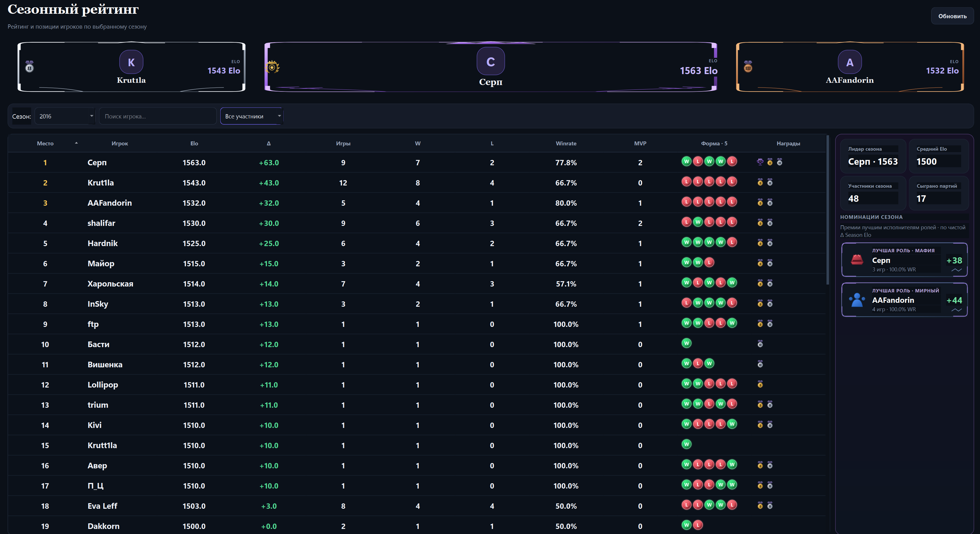Sort table by the MVP column header

click(x=640, y=143)
